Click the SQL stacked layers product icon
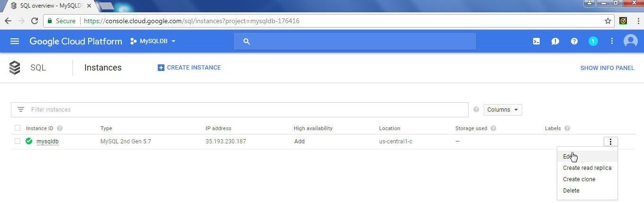This screenshot has height=203, width=644. pos(15,68)
